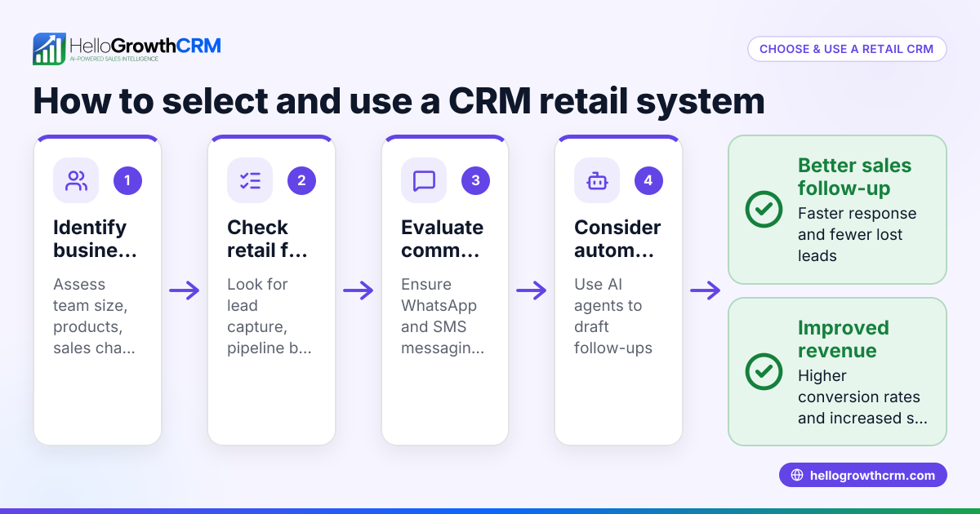Click the HelloGrowthCRM brand name text
Viewport: 980px width, 514px height.
tap(145, 45)
